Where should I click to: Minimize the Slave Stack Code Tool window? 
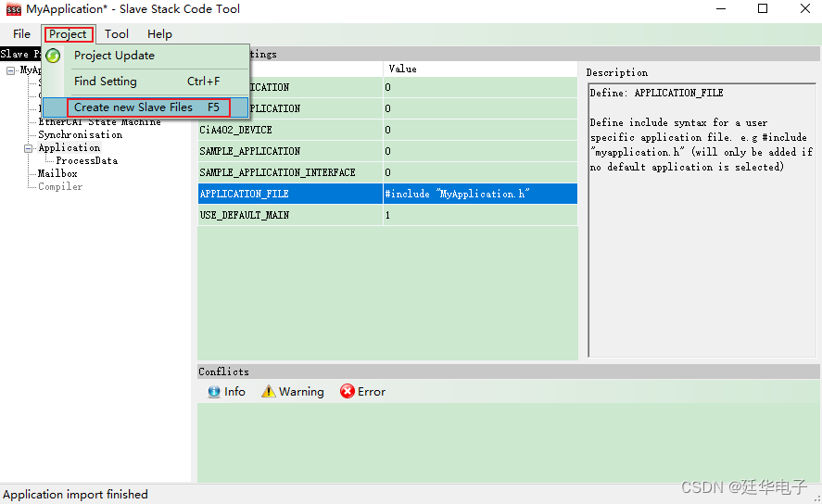[721, 9]
